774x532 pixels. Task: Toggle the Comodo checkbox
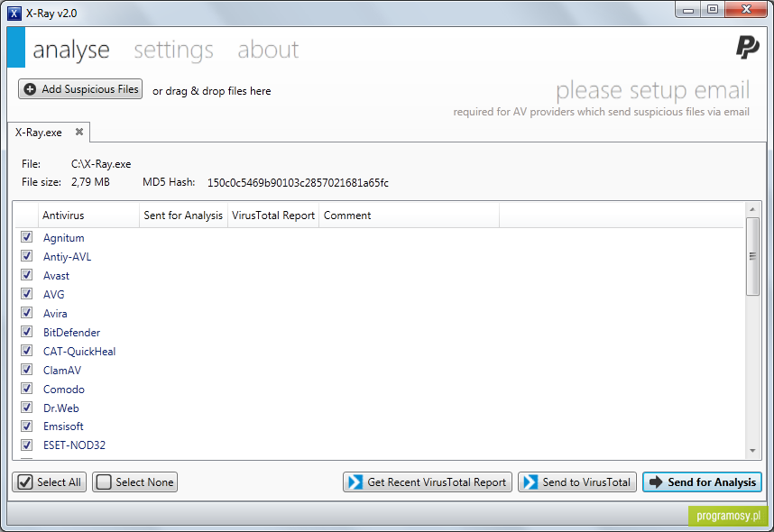[x=27, y=389]
